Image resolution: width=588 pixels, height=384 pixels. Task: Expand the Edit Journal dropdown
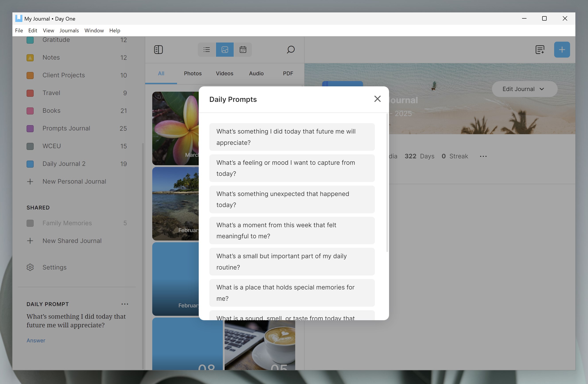(524, 89)
